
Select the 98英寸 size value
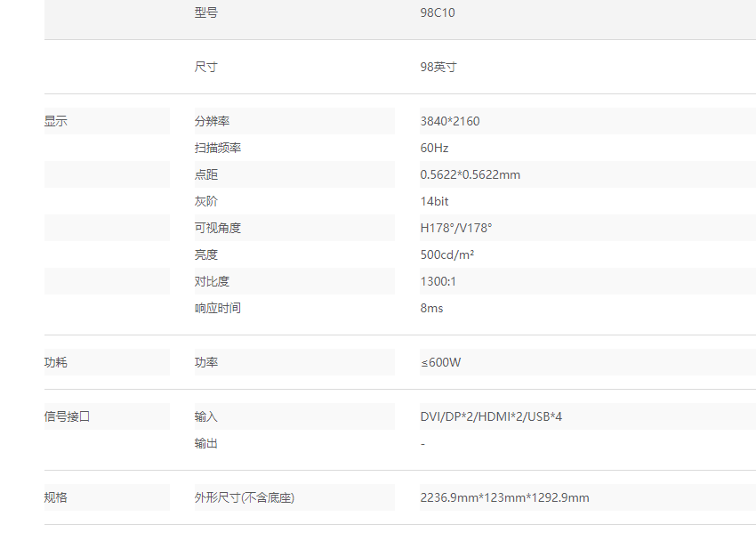tap(438, 68)
